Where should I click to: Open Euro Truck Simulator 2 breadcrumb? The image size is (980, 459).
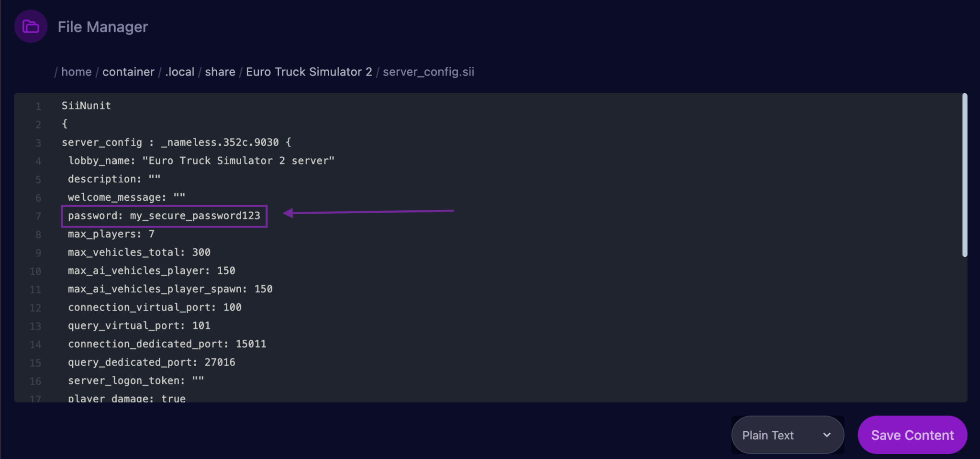coord(309,72)
